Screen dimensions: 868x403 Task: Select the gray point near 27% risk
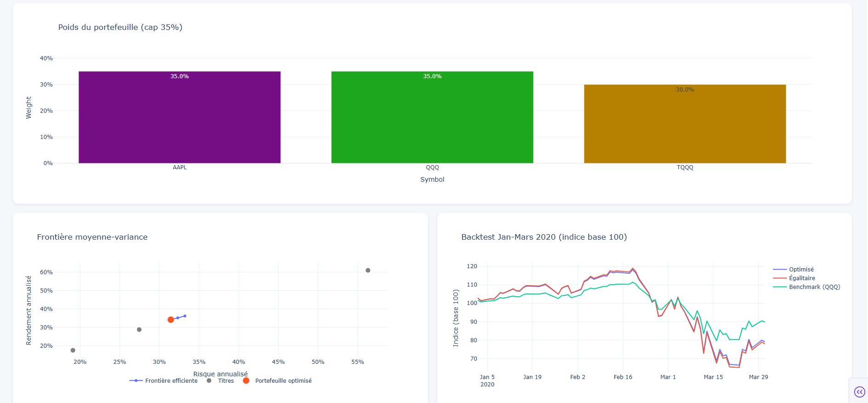coord(139,330)
